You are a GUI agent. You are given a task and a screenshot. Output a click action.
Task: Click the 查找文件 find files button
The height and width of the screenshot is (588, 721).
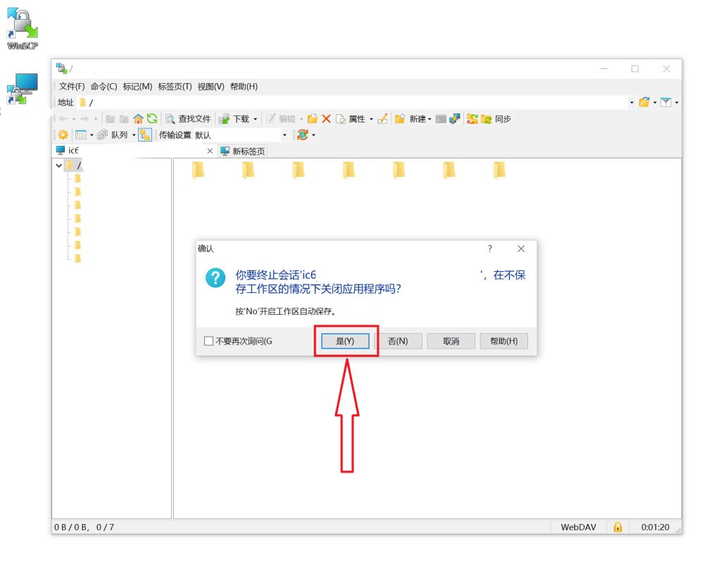tap(188, 119)
